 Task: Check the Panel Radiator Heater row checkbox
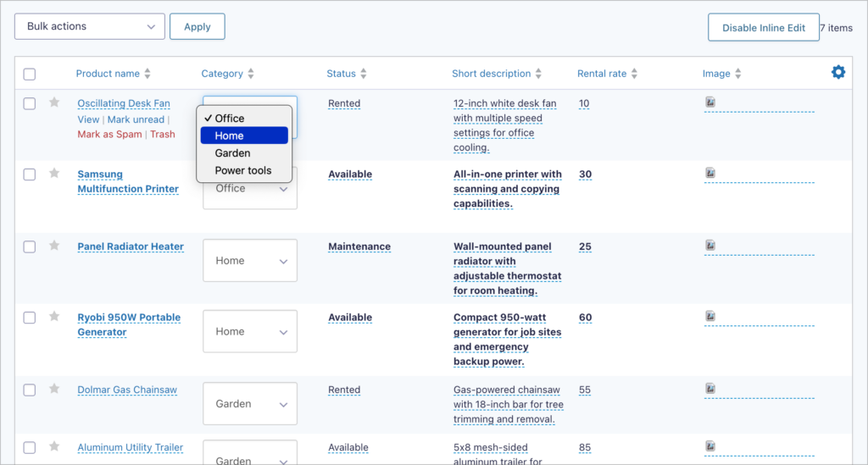click(x=30, y=246)
